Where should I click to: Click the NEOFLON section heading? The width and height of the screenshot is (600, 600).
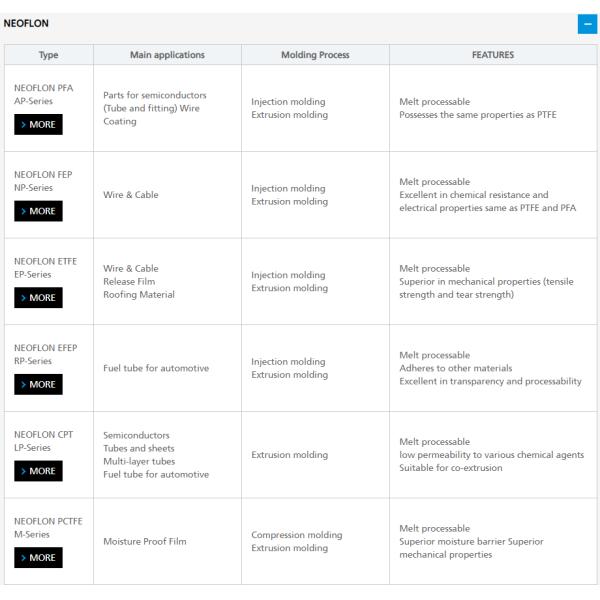[26, 23]
